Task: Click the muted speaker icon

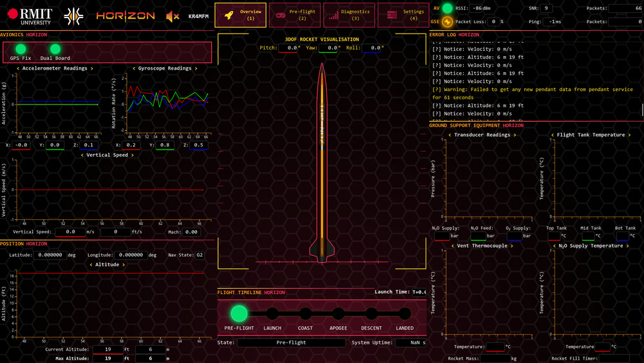Action: (173, 17)
